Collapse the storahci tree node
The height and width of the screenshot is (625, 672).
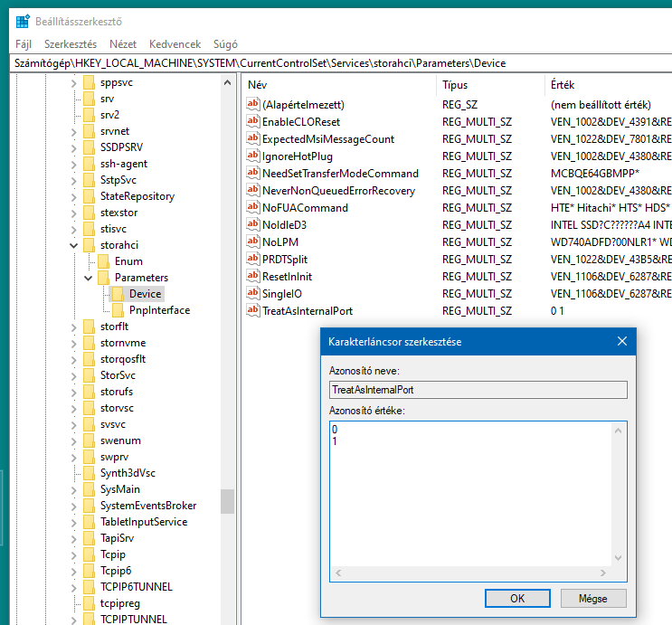tap(74, 246)
